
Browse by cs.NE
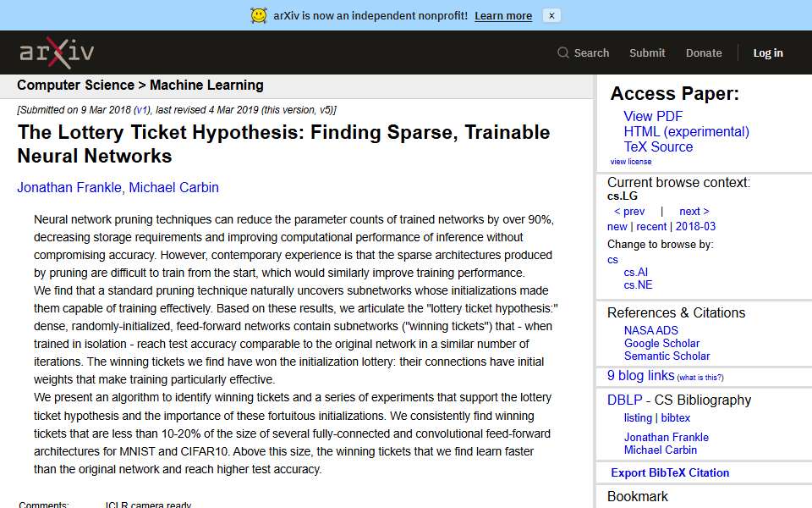coord(638,284)
